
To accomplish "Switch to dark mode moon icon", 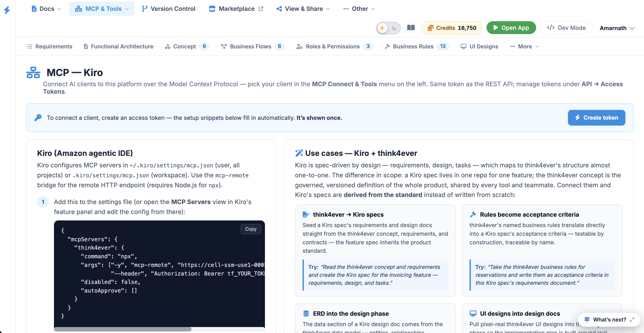I will pyautogui.click(x=394, y=28).
